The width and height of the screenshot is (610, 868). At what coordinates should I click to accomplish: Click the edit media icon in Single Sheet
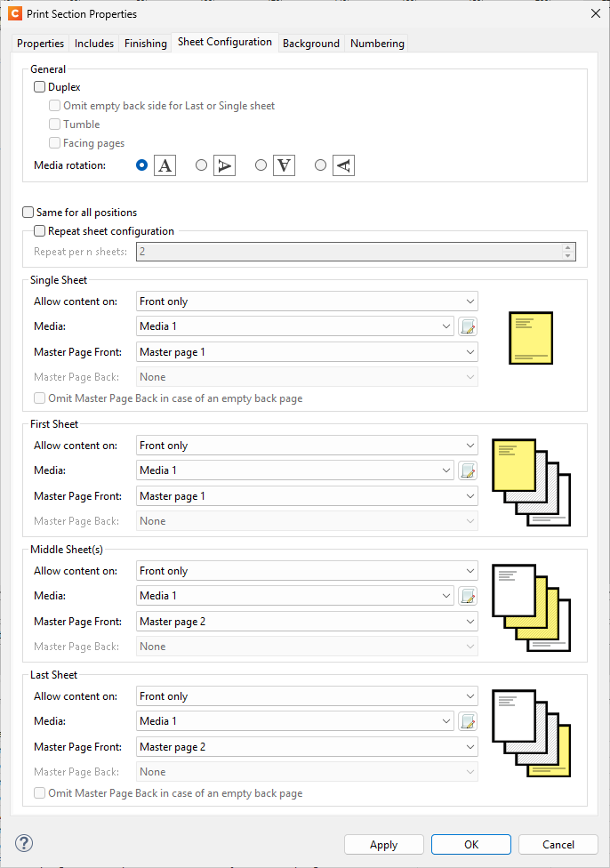(x=468, y=326)
